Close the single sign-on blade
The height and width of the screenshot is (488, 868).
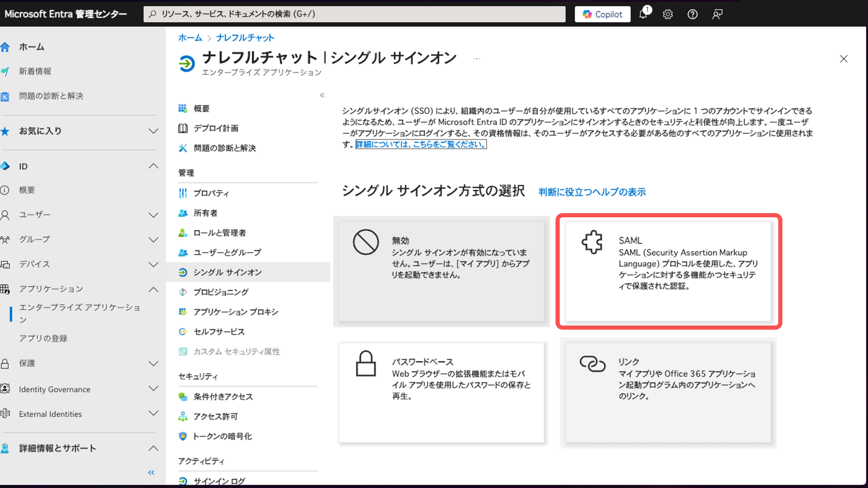click(x=844, y=59)
